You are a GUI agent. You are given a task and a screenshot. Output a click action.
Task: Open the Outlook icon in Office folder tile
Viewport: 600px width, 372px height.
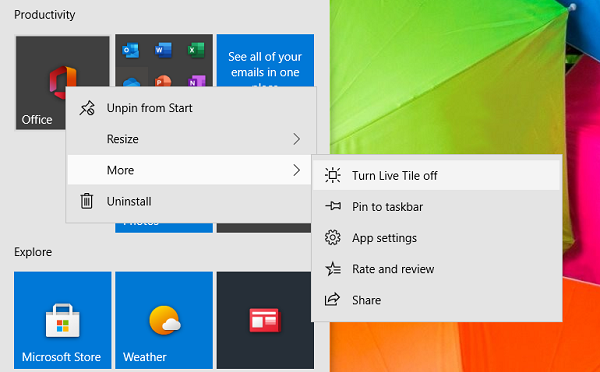coord(130,50)
